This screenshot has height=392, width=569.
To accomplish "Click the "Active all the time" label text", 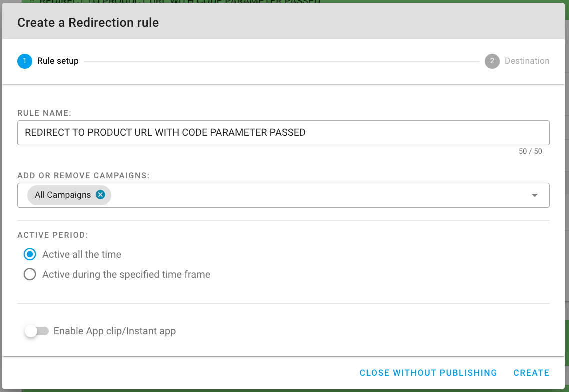I will [x=82, y=254].
